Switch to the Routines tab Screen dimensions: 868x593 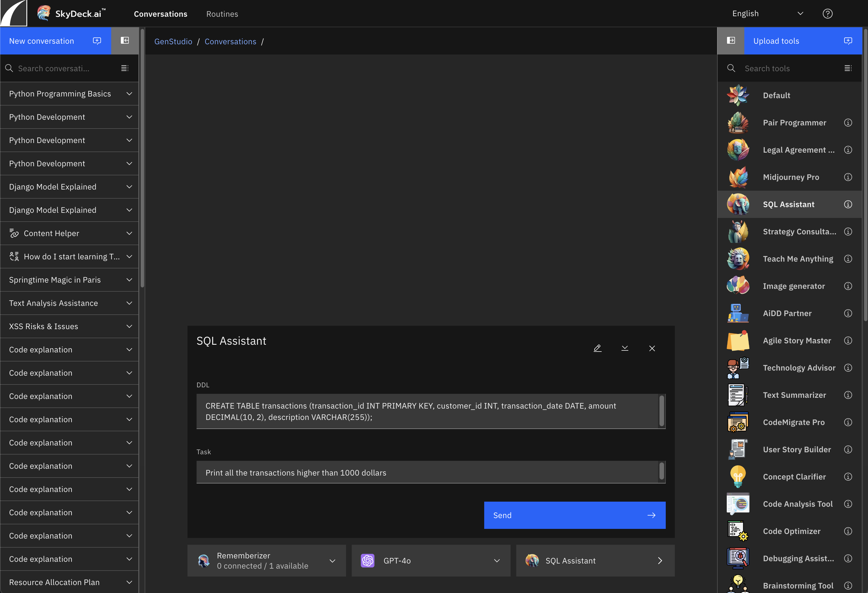pyautogui.click(x=222, y=14)
